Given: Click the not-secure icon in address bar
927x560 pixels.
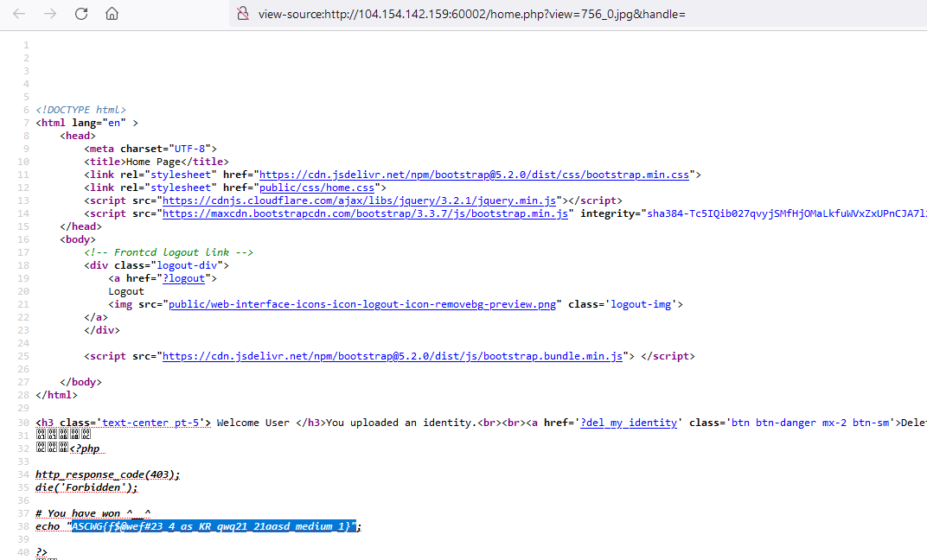Looking at the screenshot, I should pos(243,14).
